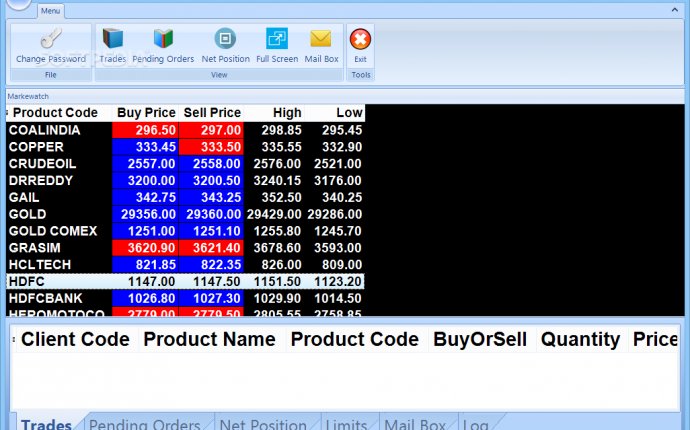Sort by Buy Price column header
This screenshot has height=430, width=690.
pyautogui.click(x=146, y=113)
